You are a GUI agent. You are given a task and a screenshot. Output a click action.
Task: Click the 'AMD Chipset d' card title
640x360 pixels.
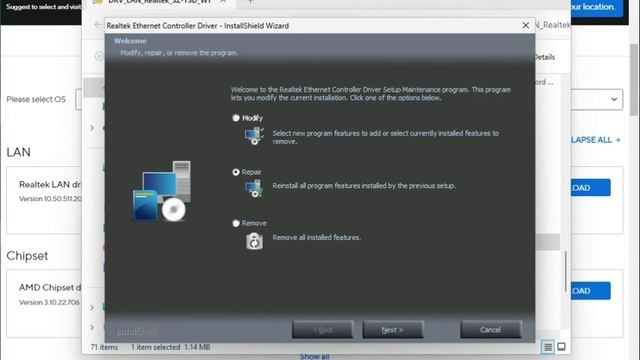[50, 287]
